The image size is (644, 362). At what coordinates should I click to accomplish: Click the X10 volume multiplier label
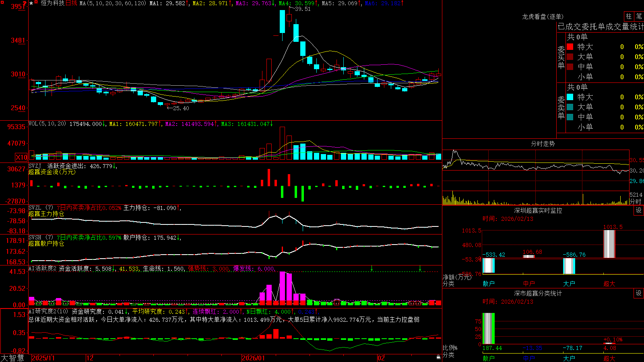pos(21,157)
